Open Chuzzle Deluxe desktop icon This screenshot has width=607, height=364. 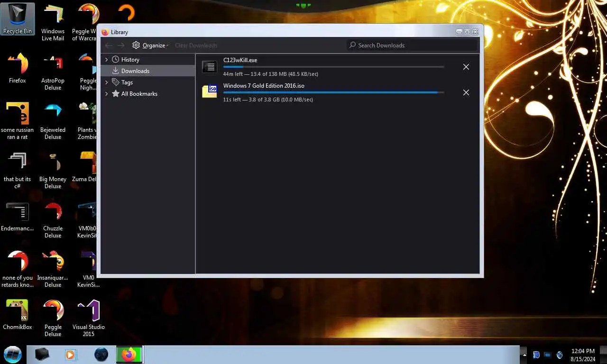tap(53, 219)
